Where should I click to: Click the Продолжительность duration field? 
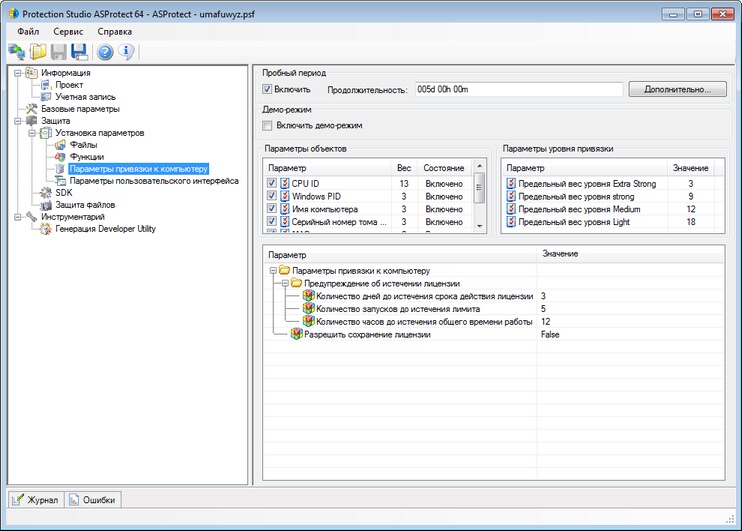(x=519, y=89)
